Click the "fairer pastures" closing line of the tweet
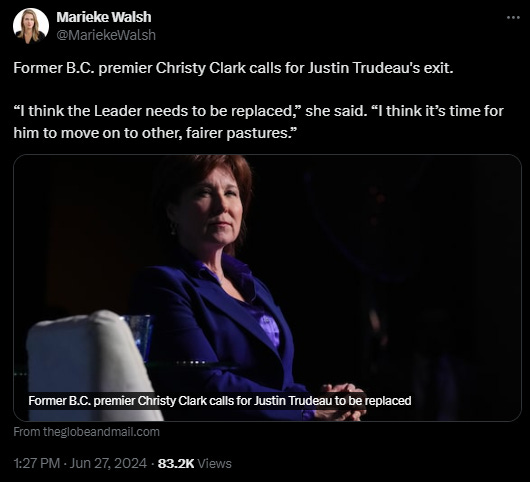The image size is (530, 482). (155, 133)
